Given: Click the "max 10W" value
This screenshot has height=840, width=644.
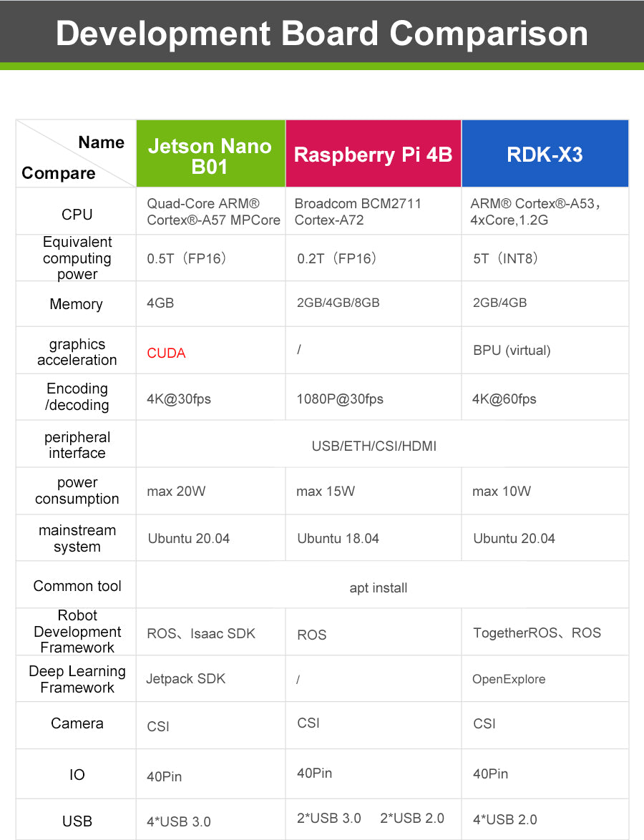Looking at the screenshot, I should click(x=502, y=492).
